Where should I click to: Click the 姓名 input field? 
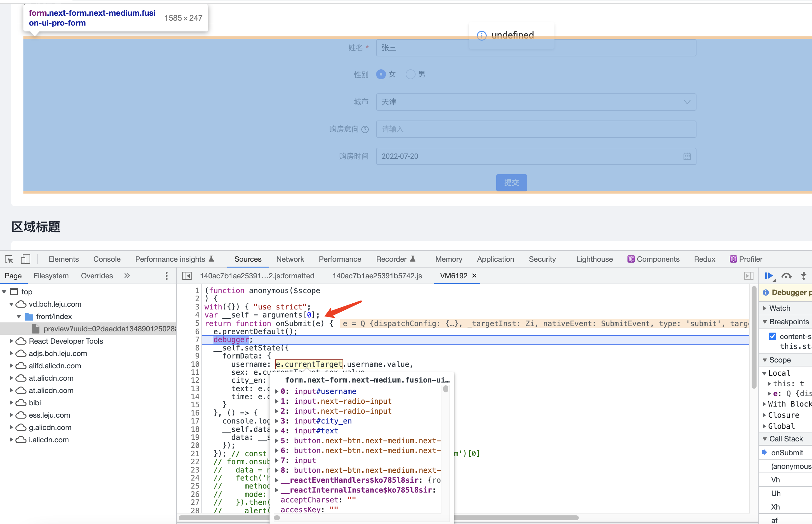point(536,48)
